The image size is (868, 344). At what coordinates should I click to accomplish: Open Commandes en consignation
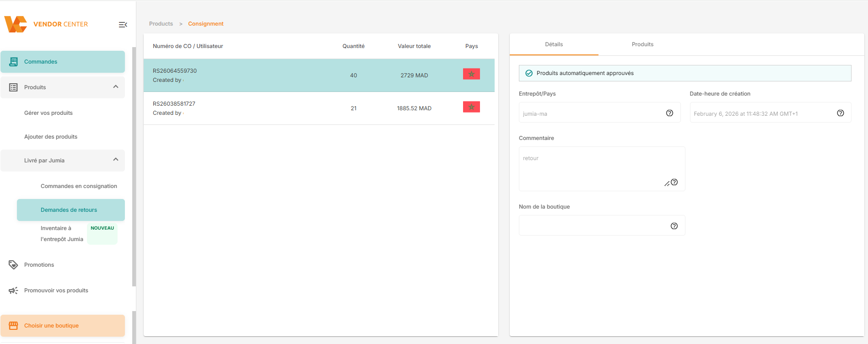point(79,186)
